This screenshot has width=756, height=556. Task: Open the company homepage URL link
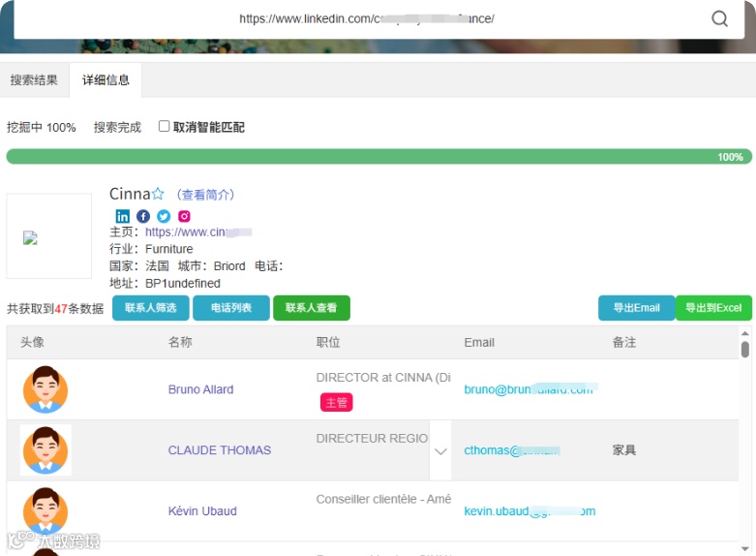pos(198,232)
